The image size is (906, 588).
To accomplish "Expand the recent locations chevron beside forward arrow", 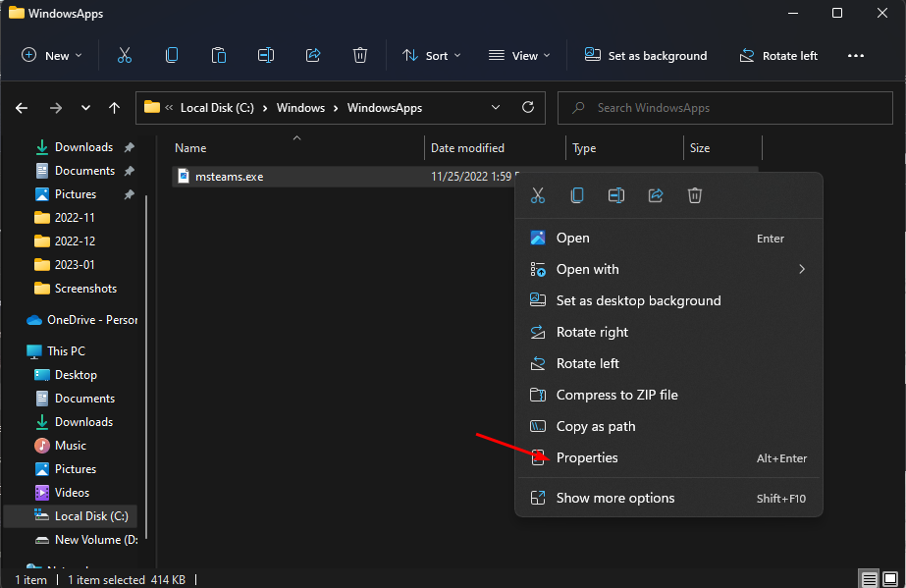I will click(x=85, y=108).
